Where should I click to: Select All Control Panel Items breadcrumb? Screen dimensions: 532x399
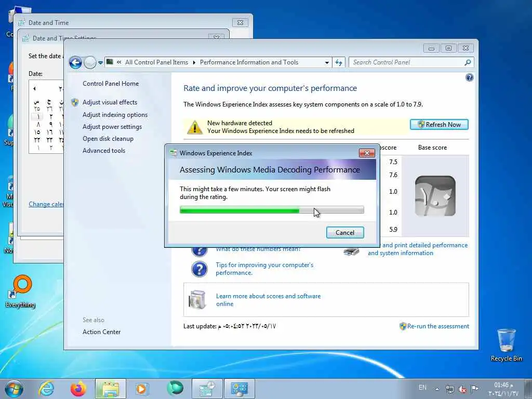click(x=156, y=62)
